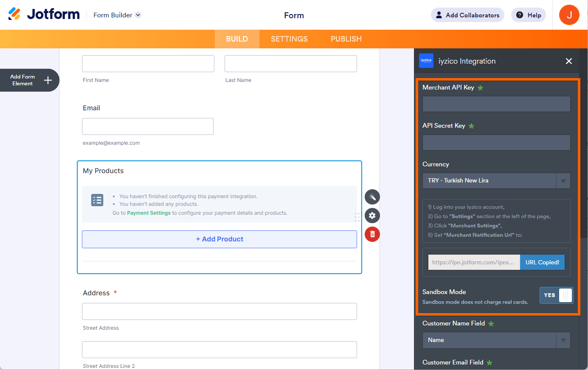This screenshot has height=370, width=588.
Task: Delete the My Products element
Action: [x=372, y=234]
